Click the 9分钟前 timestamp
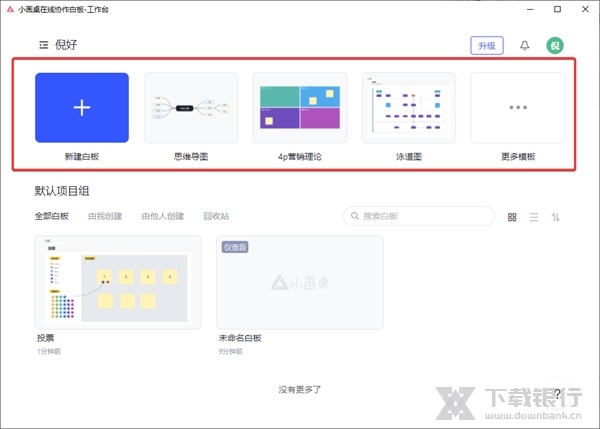600x429 pixels. pyautogui.click(x=230, y=351)
